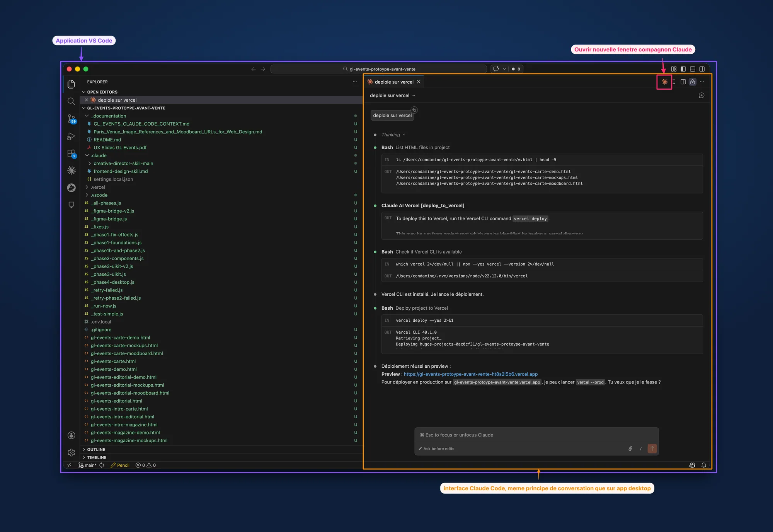Open editor More Actions ellipsis menu
The width and height of the screenshot is (773, 532).
tap(702, 82)
